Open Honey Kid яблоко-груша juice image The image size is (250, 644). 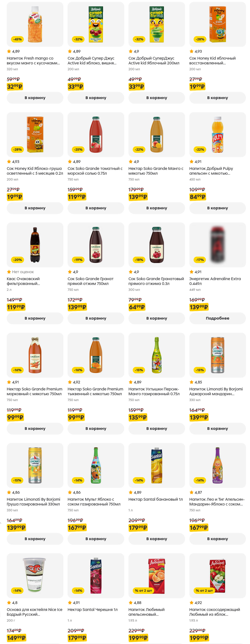(35, 134)
